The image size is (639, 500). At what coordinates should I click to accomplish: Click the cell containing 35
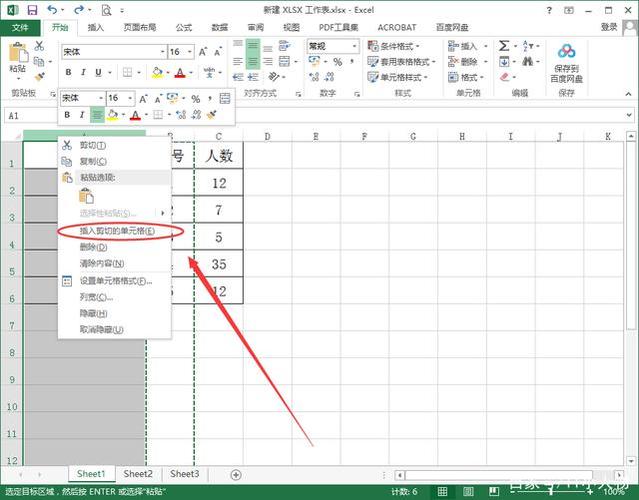click(x=219, y=264)
